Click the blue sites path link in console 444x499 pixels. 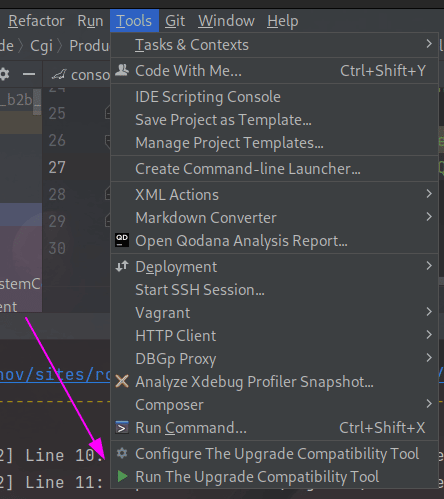pyautogui.click(x=55, y=375)
